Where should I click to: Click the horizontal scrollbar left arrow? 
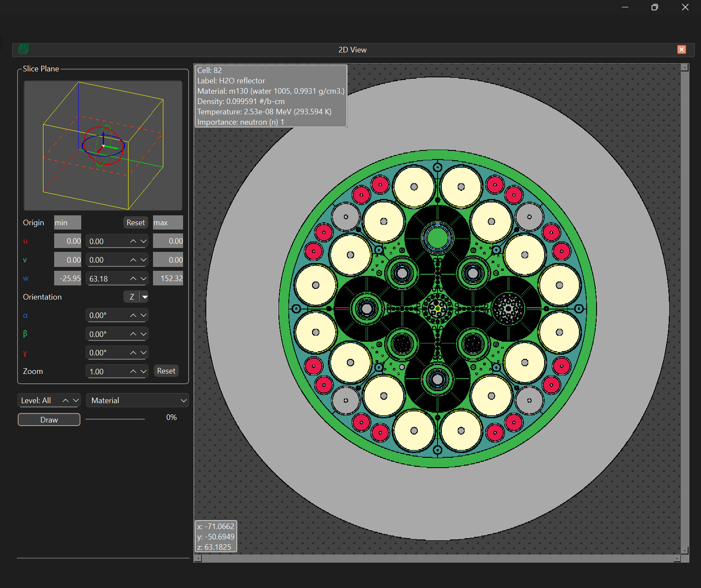pos(198,558)
